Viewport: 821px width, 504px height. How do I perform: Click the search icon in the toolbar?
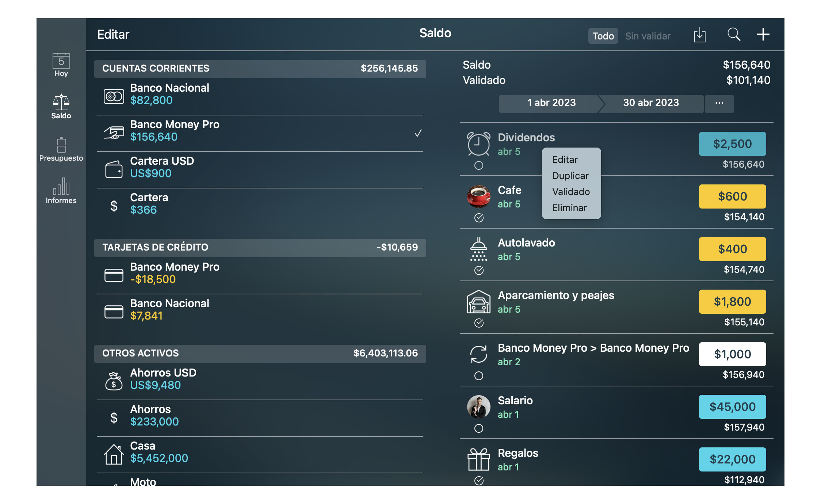734,34
